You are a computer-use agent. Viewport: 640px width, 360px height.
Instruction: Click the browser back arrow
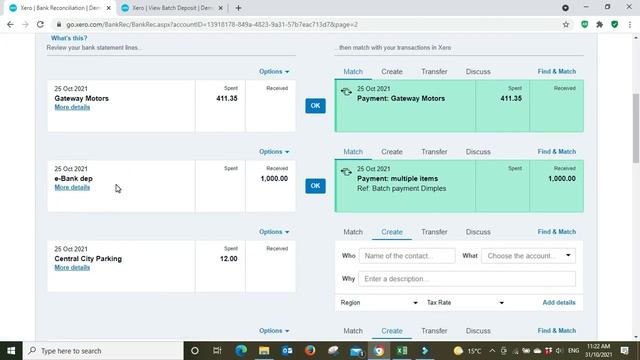10,24
